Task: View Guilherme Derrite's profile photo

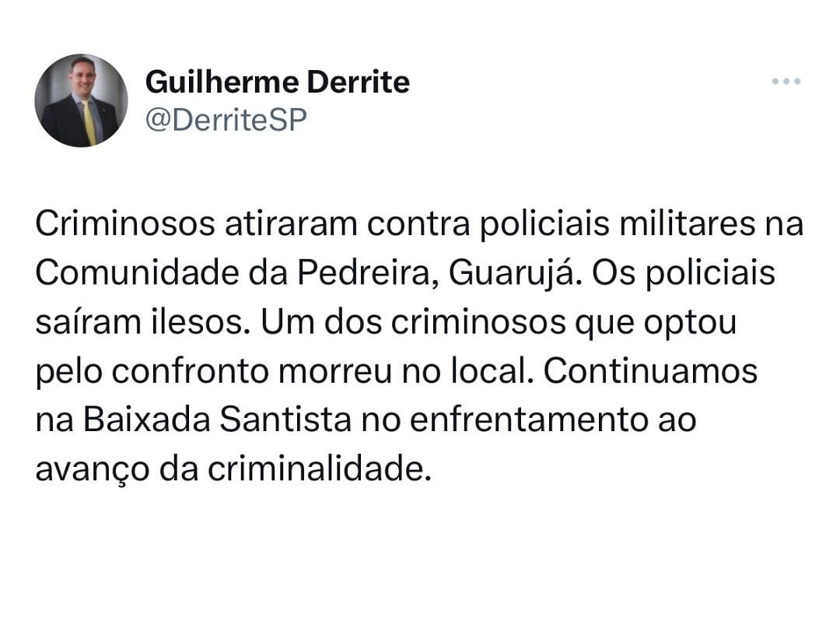Action: [81, 100]
